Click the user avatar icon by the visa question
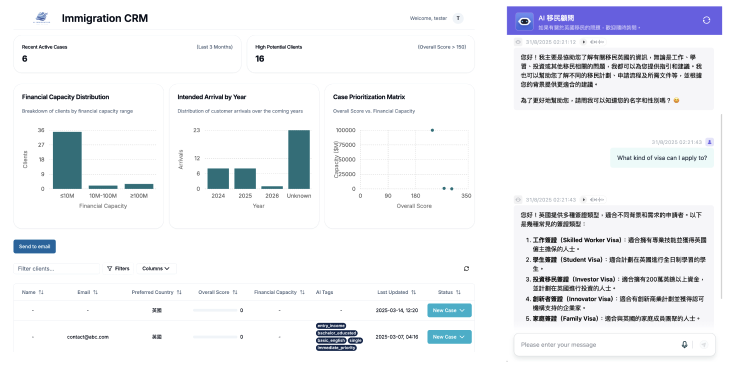The height and width of the screenshot is (382, 732). [710, 142]
